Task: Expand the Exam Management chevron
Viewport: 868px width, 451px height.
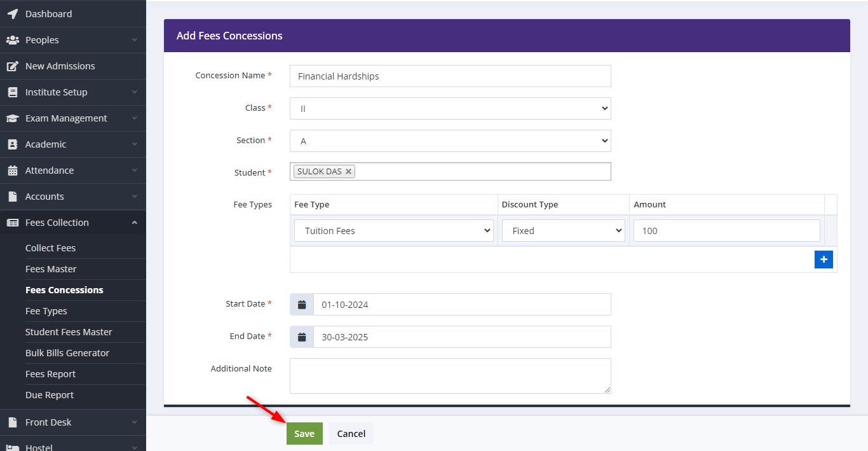Action: click(134, 118)
